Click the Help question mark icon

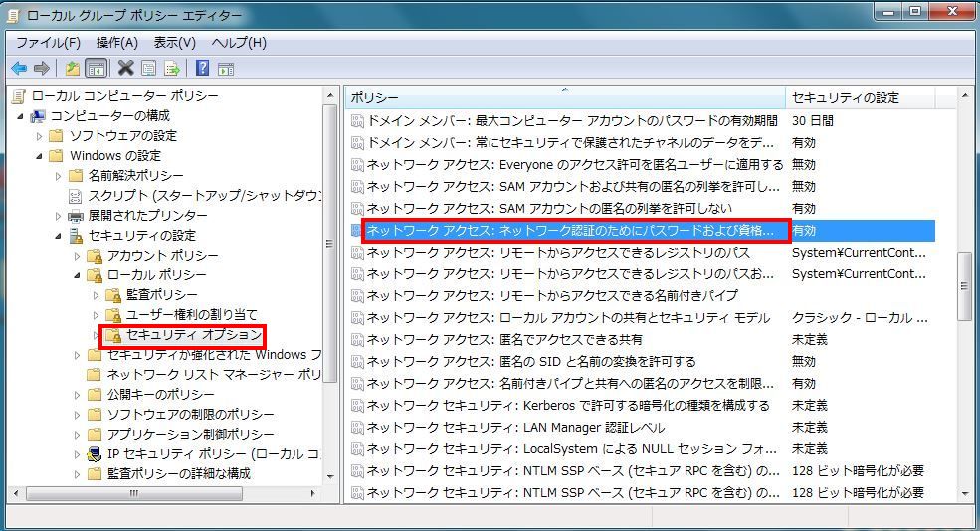tap(203, 68)
